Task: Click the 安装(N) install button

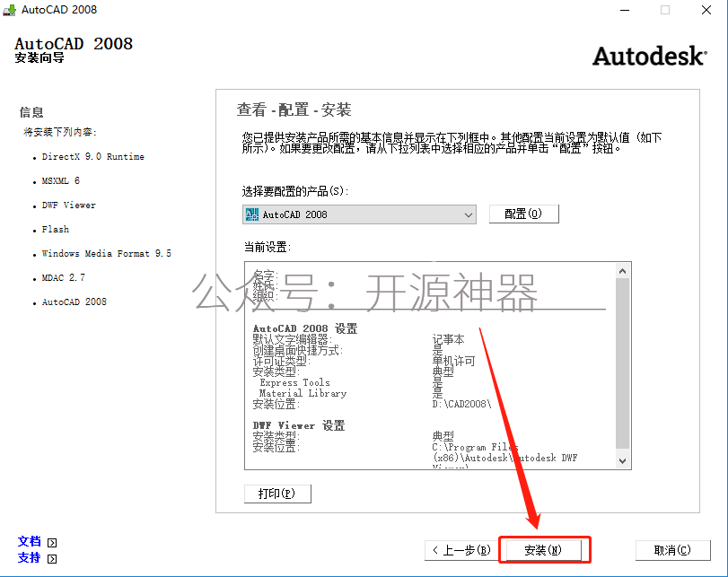Action: pos(543,550)
